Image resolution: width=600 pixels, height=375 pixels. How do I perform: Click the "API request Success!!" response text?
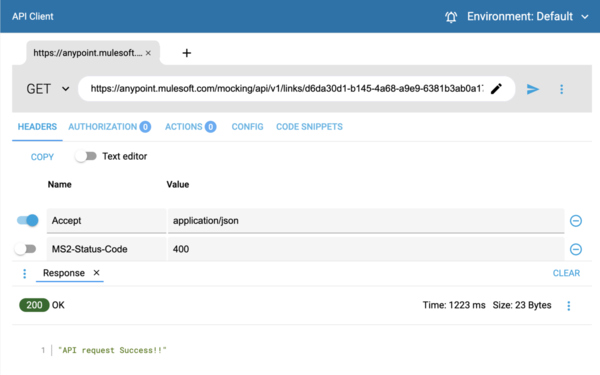pos(112,350)
